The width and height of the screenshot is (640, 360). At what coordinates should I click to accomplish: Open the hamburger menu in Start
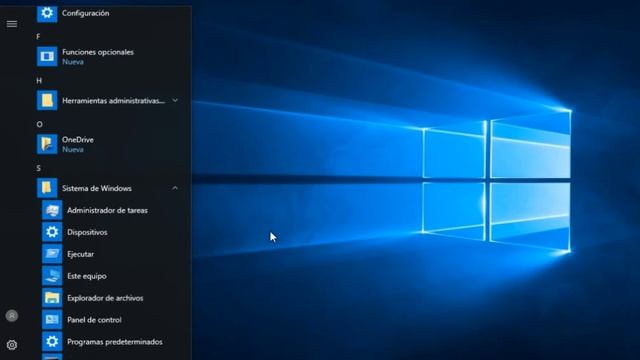point(12,24)
